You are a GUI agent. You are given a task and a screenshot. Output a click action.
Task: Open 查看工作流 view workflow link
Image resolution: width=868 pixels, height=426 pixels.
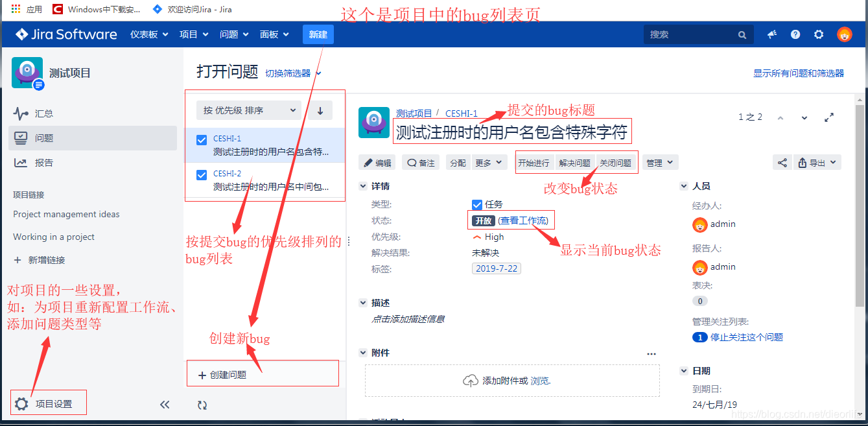(524, 220)
